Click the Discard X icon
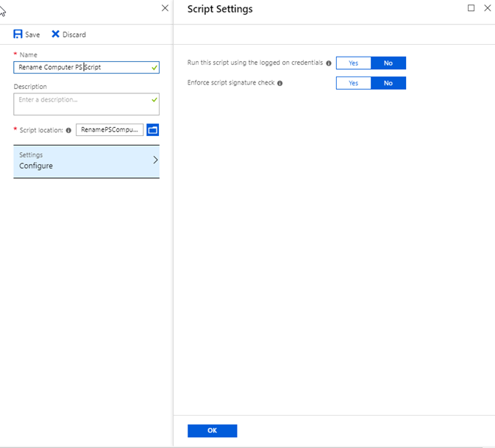The height and width of the screenshot is (448, 495). coord(56,34)
